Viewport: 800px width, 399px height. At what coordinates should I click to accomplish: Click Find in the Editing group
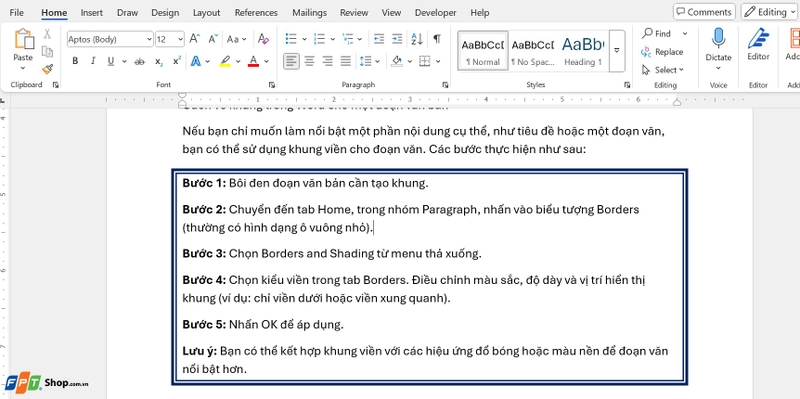click(657, 34)
